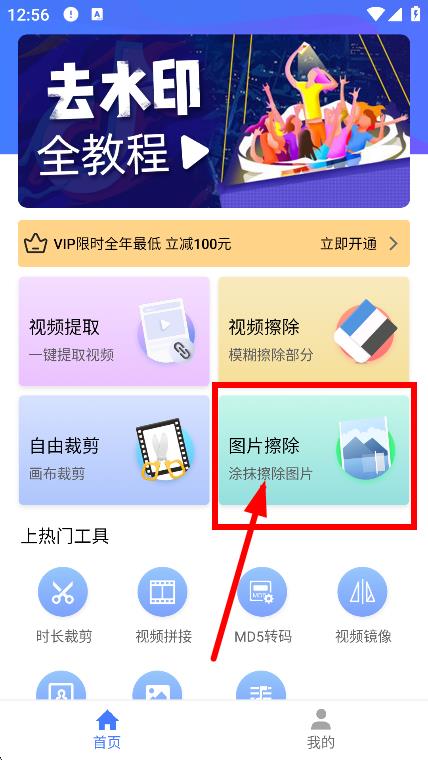This screenshot has width=428, height=760.
Task: Open the 视频提取 card
Action: click(114, 332)
